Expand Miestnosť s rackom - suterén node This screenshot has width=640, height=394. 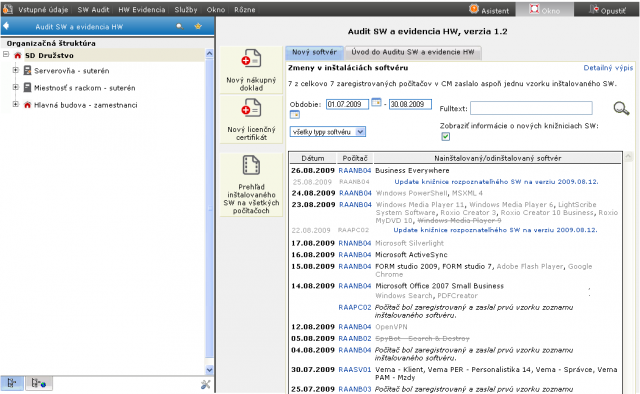(x=16, y=87)
